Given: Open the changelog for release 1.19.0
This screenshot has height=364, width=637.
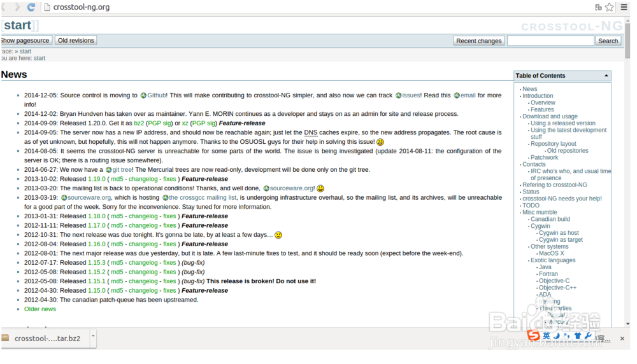Looking at the screenshot, I should tap(143, 179).
